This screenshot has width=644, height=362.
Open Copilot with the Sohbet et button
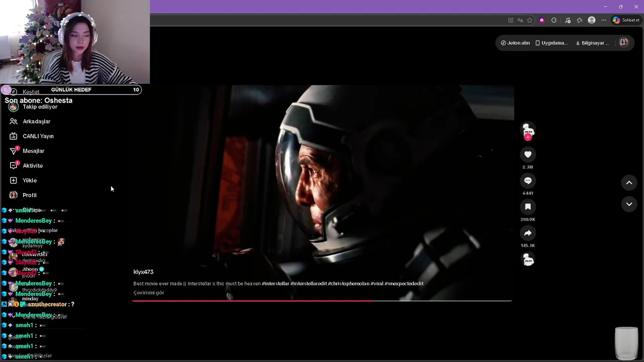pos(626,20)
